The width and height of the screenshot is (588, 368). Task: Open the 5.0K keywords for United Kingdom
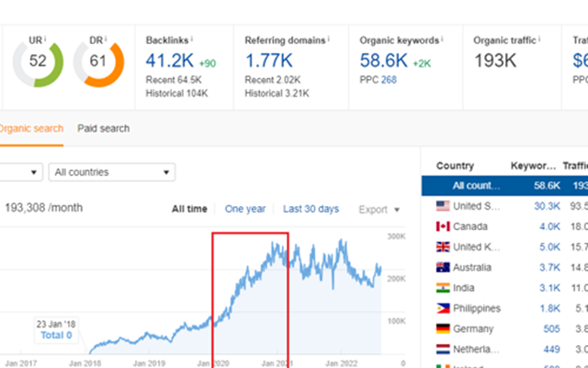(x=550, y=247)
